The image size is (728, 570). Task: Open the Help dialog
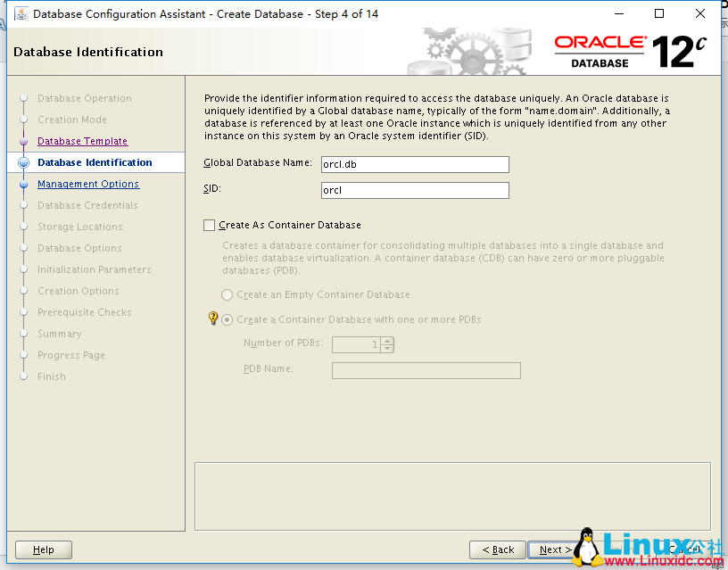point(43,549)
